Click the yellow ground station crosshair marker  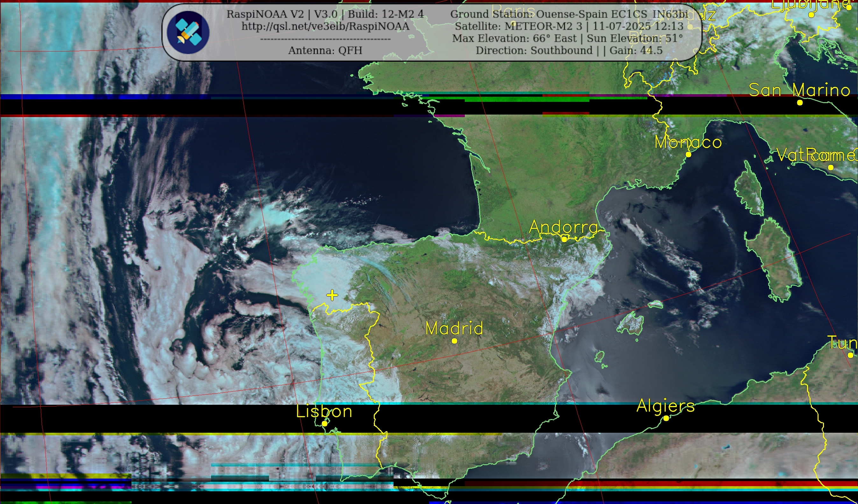(x=332, y=295)
